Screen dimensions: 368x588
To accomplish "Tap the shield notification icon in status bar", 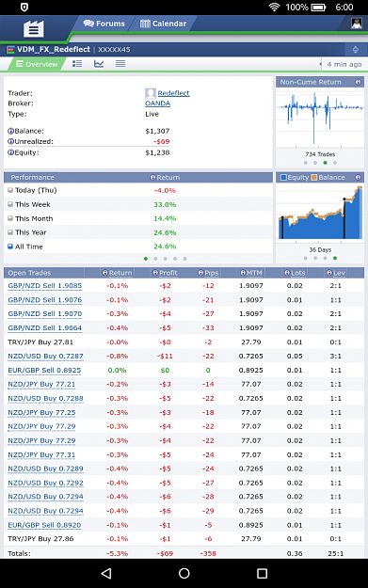I will coord(24,8).
